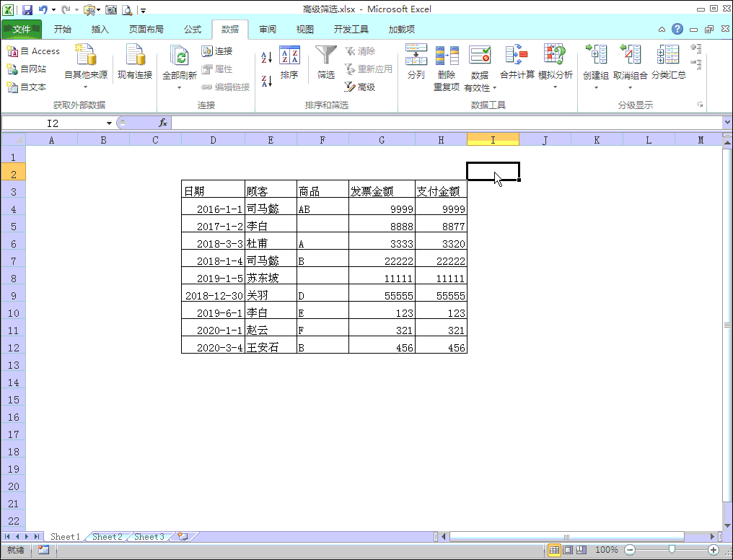The image size is (733, 560).
Task: Select the cell with value 55555 under 发票金额
Action: click(382, 295)
